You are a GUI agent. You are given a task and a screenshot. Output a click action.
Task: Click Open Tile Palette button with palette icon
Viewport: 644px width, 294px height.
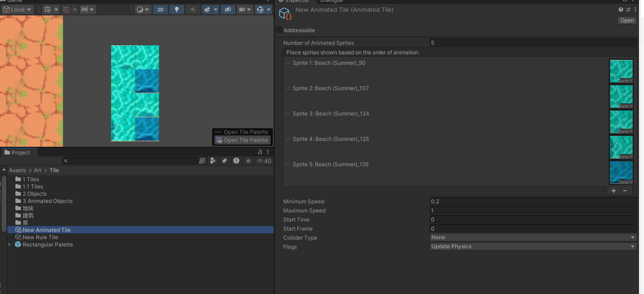(x=242, y=140)
